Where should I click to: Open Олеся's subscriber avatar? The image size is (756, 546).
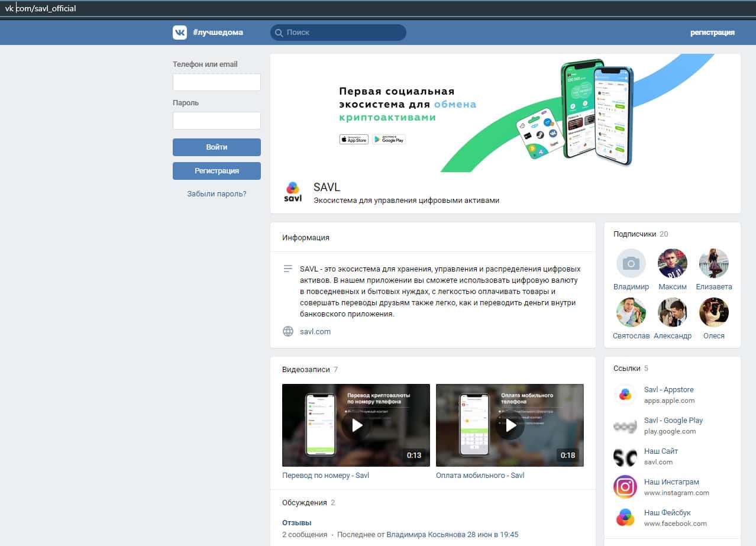tap(714, 312)
